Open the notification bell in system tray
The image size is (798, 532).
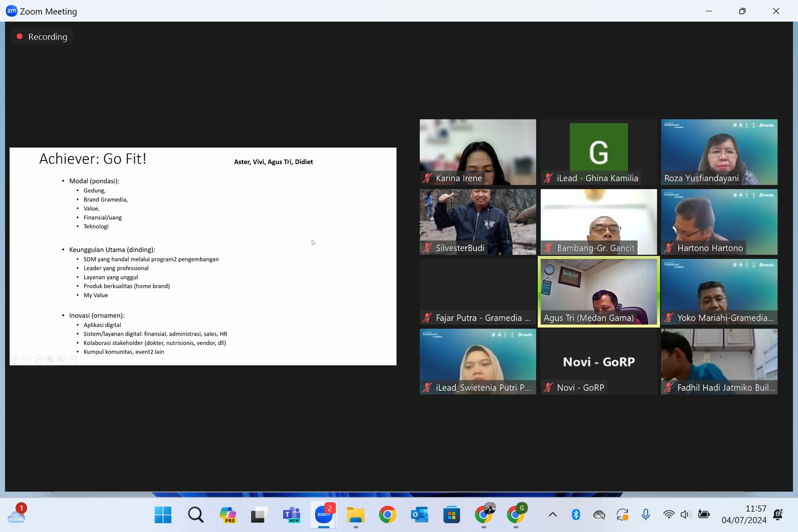(778, 515)
